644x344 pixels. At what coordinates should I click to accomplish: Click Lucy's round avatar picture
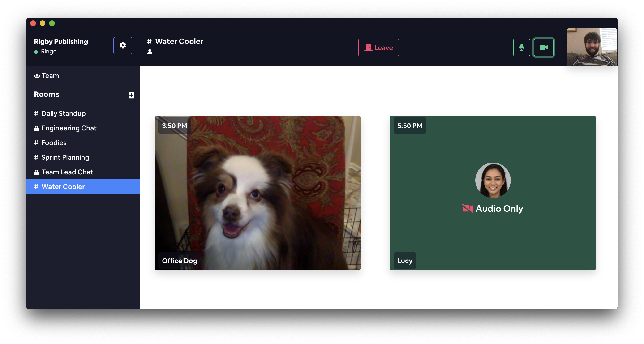(493, 180)
